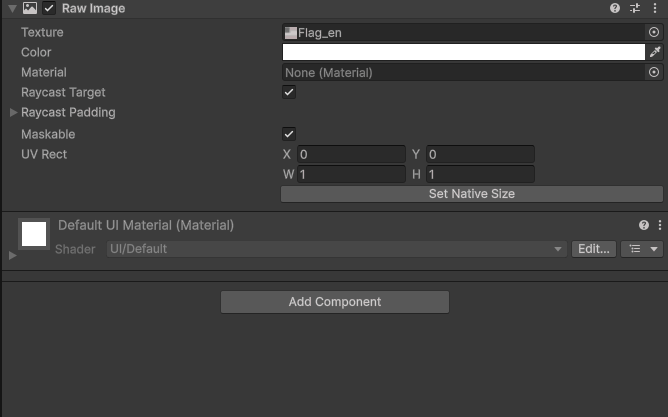The width and height of the screenshot is (668, 417).
Task: Expand the Raycast Padding foldout
Action: 13,112
